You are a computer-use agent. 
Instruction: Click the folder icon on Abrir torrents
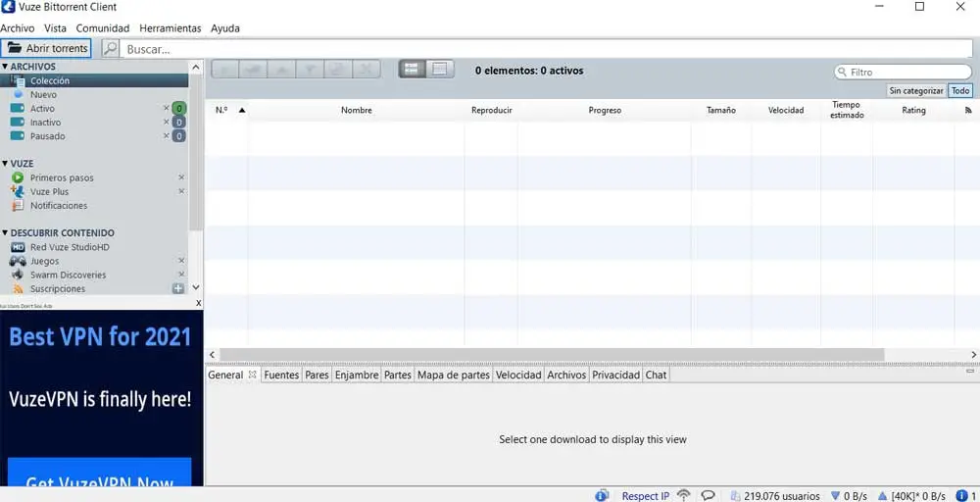[x=14, y=48]
